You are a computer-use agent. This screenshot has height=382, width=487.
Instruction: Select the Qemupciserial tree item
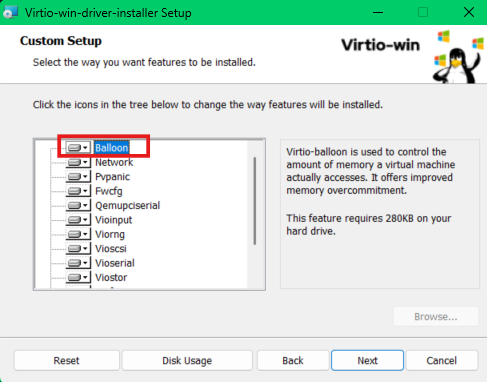127,205
